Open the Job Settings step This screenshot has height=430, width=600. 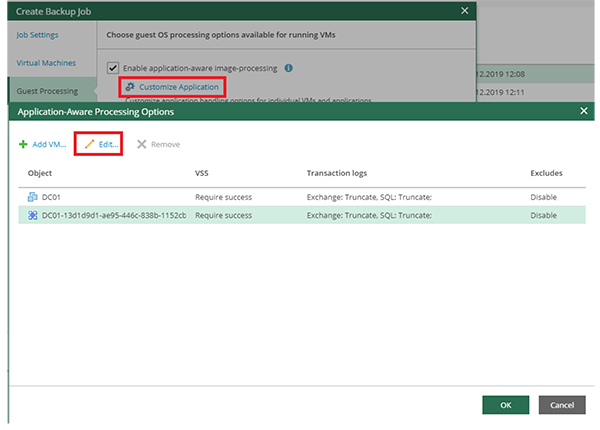click(x=38, y=35)
